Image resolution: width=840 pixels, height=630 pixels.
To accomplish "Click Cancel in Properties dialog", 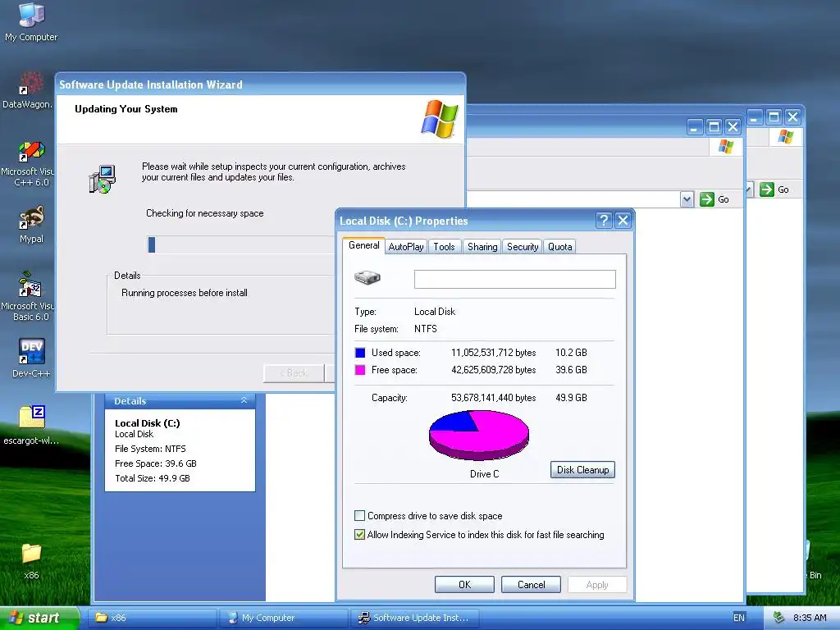I will (531, 584).
